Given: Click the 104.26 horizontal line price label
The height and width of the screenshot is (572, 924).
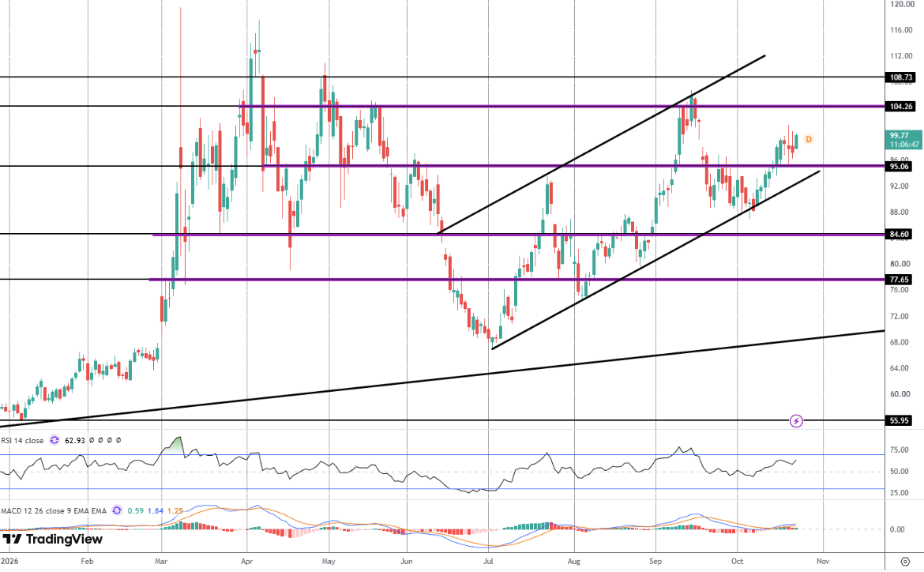Looking at the screenshot, I should [x=901, y=107].
